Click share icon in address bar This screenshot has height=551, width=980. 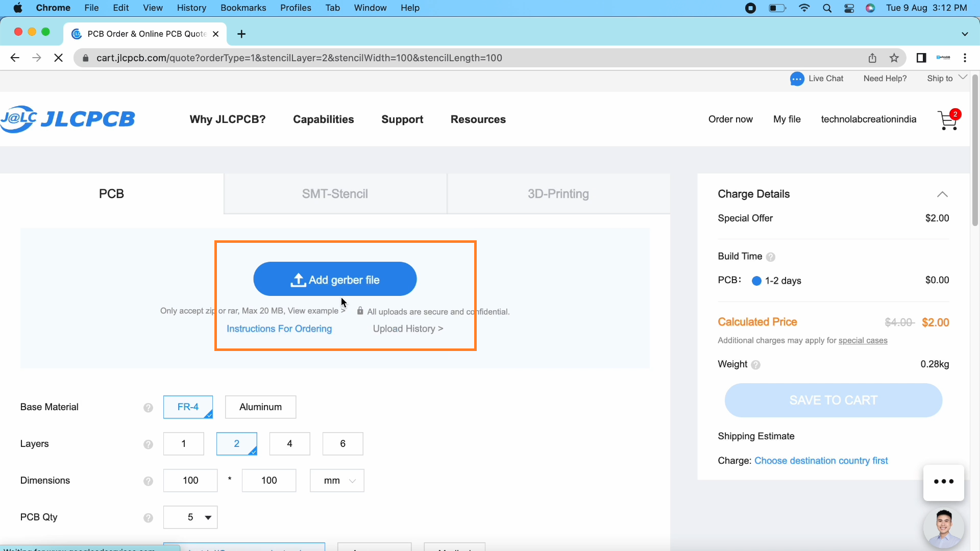872,58
